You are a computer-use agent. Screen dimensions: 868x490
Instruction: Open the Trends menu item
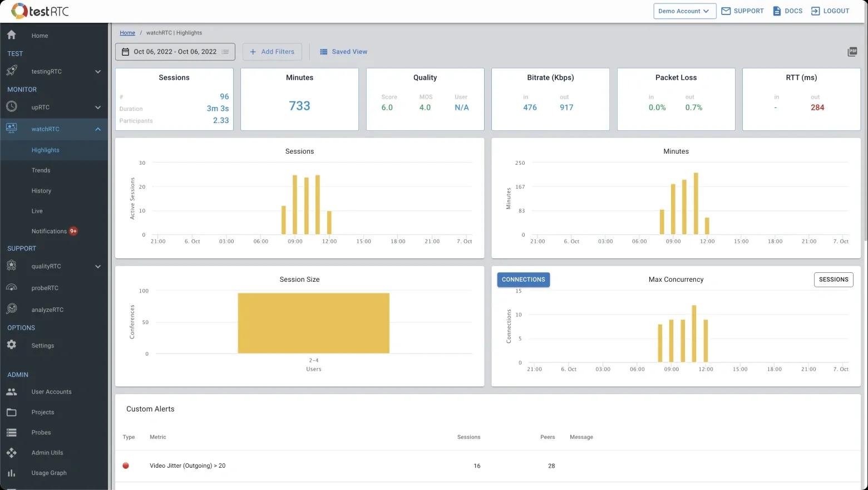click(x=41, y=170)
